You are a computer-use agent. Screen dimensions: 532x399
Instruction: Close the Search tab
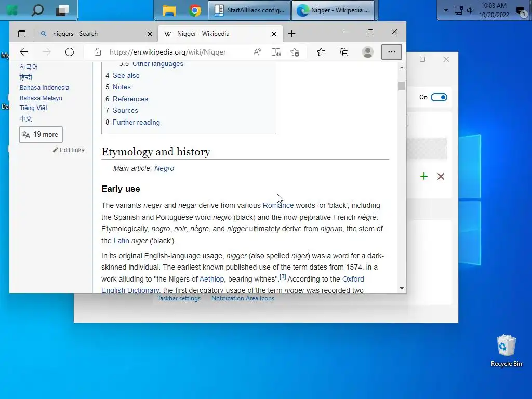tap(150, 34)
